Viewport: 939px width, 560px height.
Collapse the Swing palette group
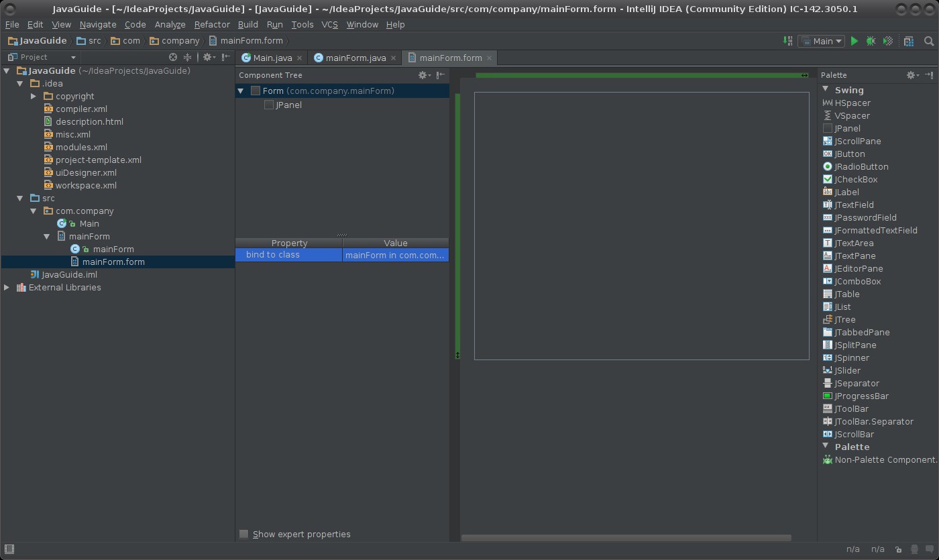tap(826, 89)
